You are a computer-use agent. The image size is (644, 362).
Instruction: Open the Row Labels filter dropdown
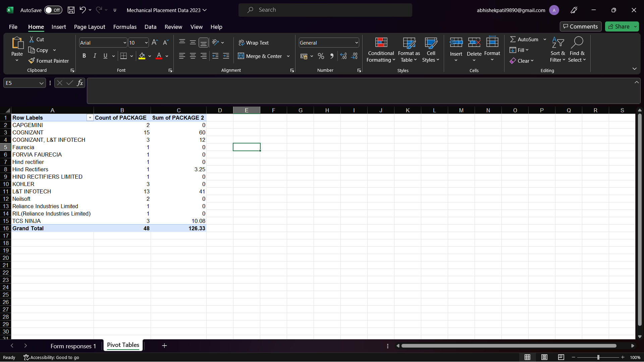(90, 118)
